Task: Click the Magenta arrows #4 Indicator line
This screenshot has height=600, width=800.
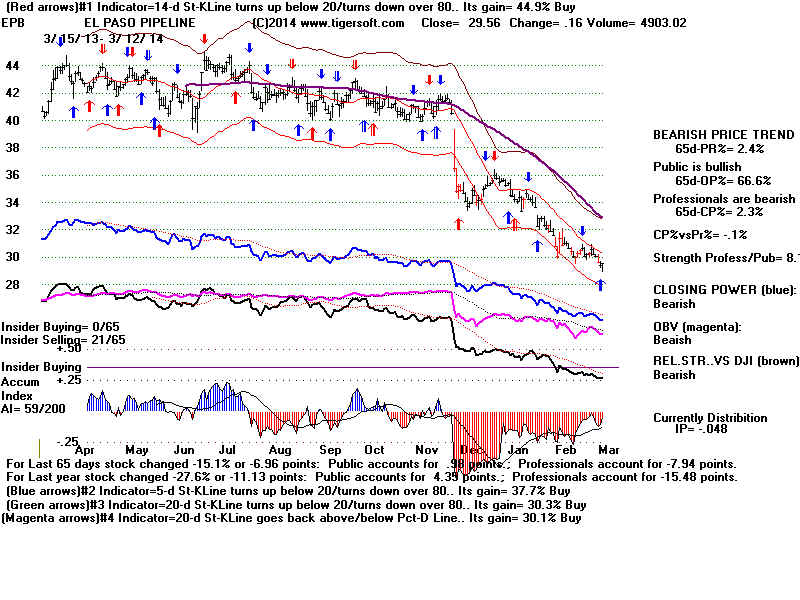Action: point(291,518)
